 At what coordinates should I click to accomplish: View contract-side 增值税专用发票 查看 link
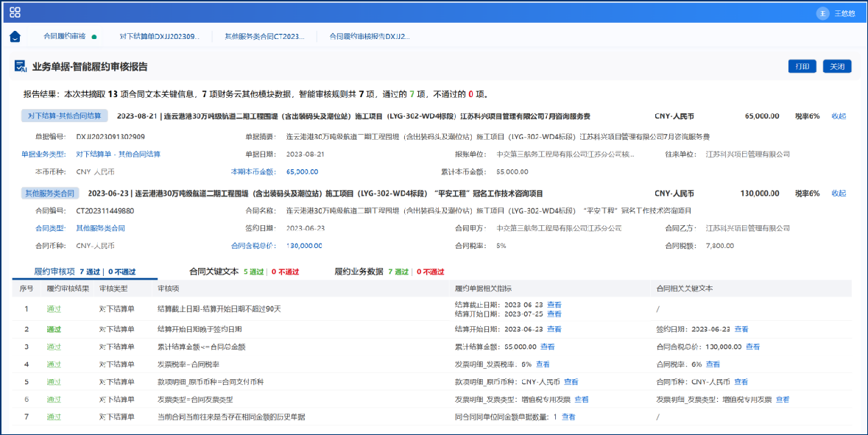click(x=782, y=400)
